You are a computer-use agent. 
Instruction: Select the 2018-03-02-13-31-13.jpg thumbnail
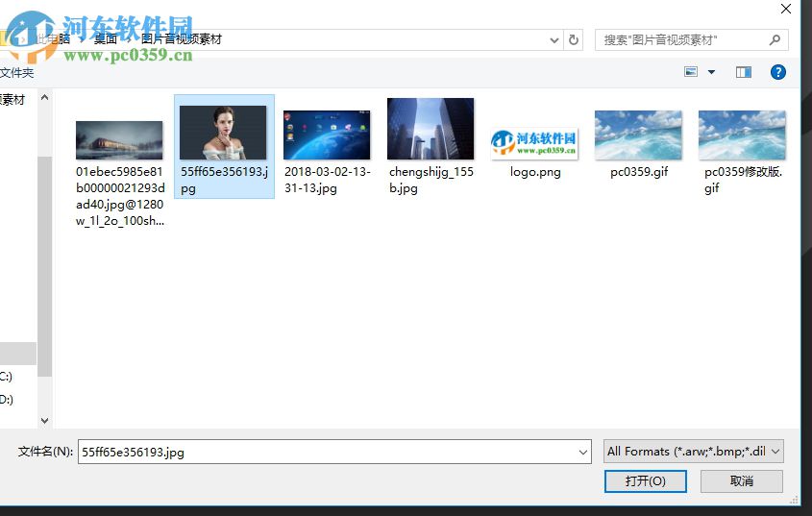click(327, 135)
